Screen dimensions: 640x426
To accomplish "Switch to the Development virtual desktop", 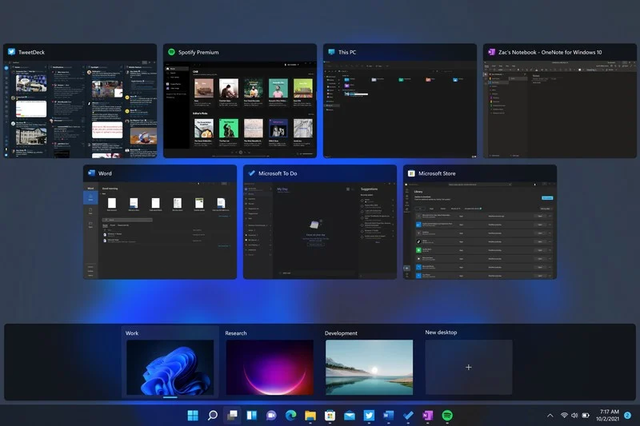I will click(369, 367).
